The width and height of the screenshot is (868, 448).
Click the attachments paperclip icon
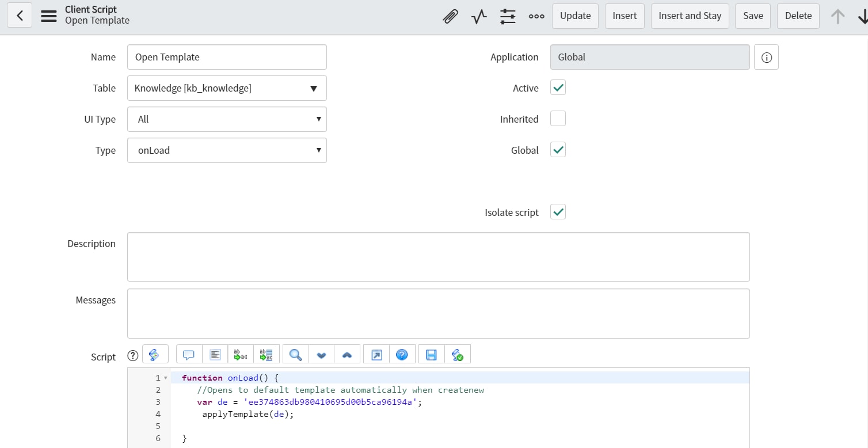(450, 16)
